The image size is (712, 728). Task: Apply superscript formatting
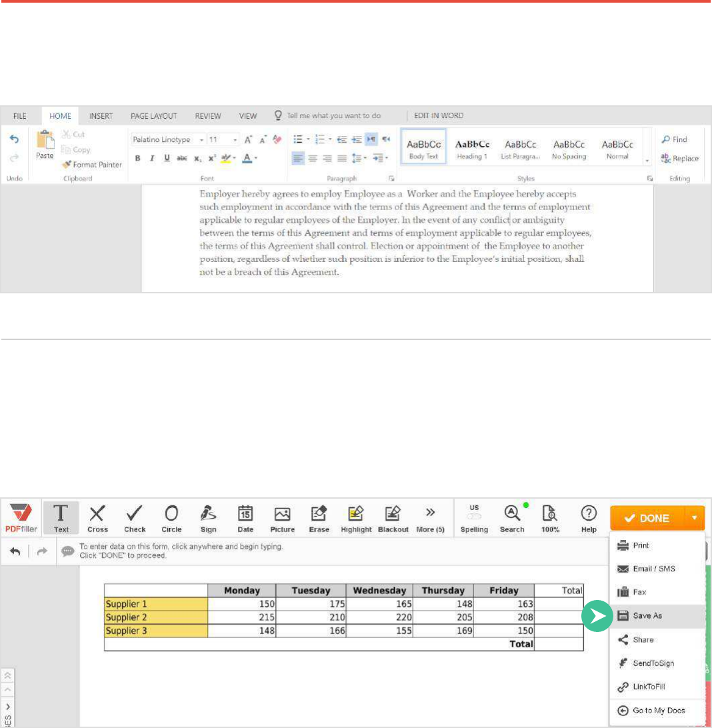[211, 158]
